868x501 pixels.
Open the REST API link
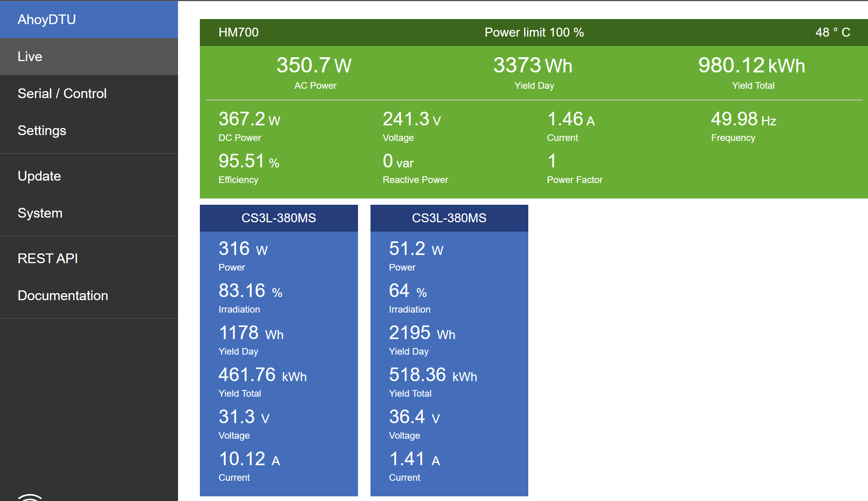(x=48, y=258)
